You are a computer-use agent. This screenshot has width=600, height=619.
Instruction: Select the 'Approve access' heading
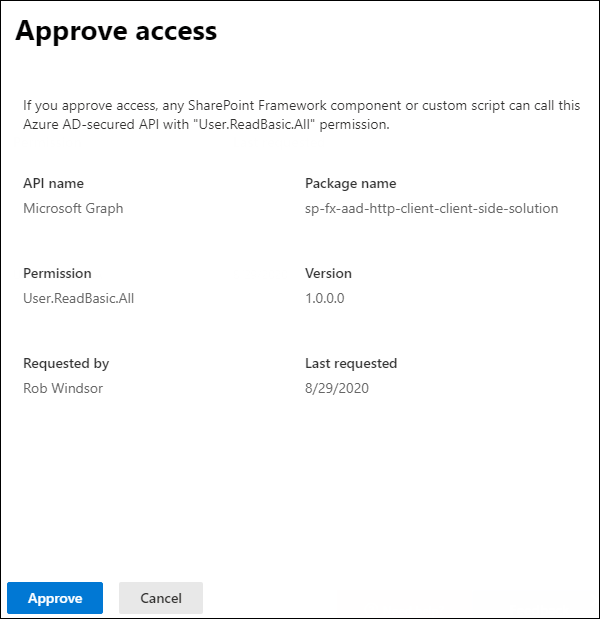(116, 31)
